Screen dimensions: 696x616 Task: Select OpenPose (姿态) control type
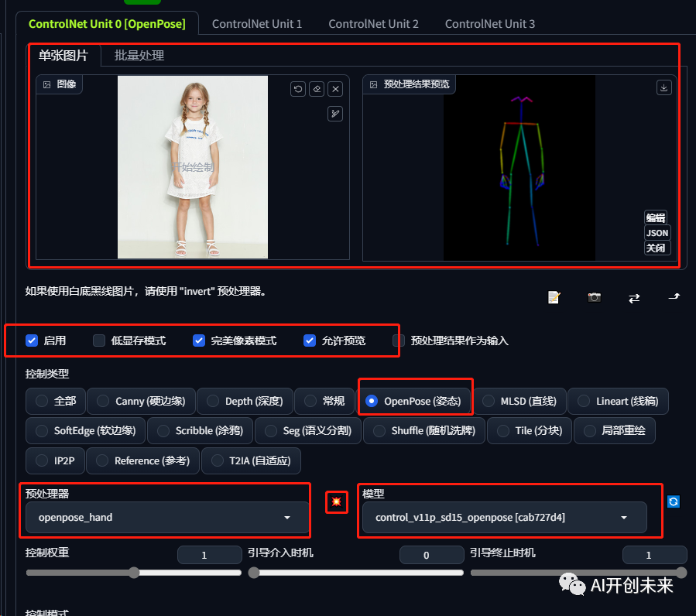point(413,401)
